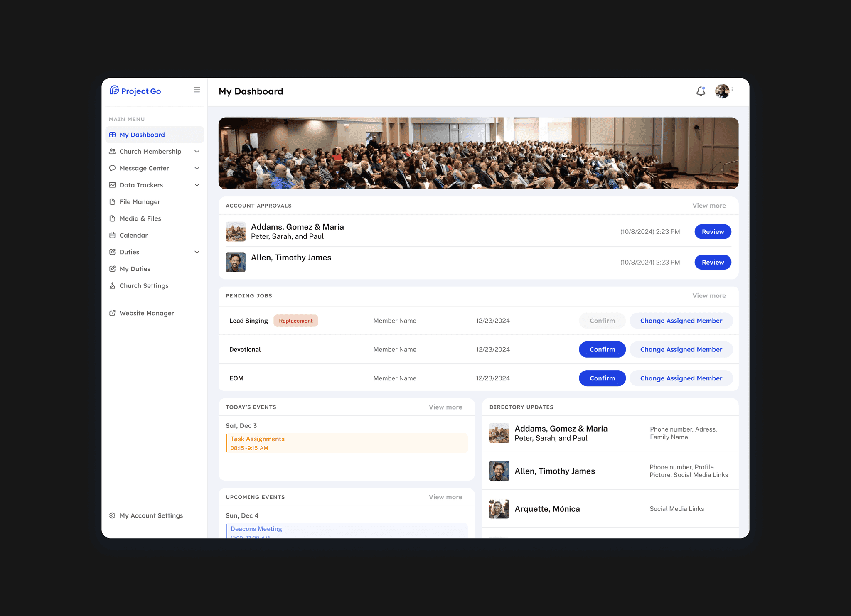This screenshot has width=851, height=616.
Task: Open user profile avatar in header
Action: [722, 91]
